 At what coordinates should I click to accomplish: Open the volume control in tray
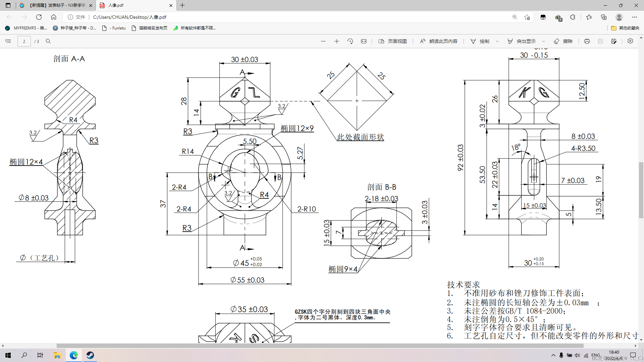(577, 355)
